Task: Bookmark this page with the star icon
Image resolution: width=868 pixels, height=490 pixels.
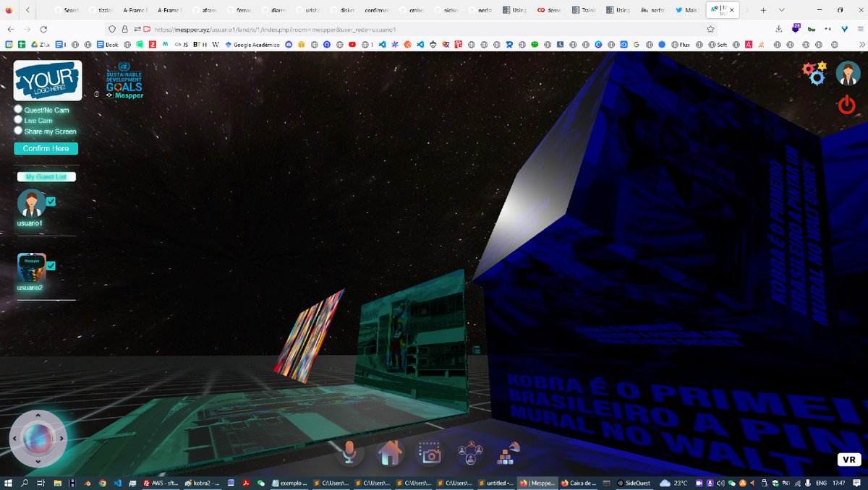Action: [710, 29]
